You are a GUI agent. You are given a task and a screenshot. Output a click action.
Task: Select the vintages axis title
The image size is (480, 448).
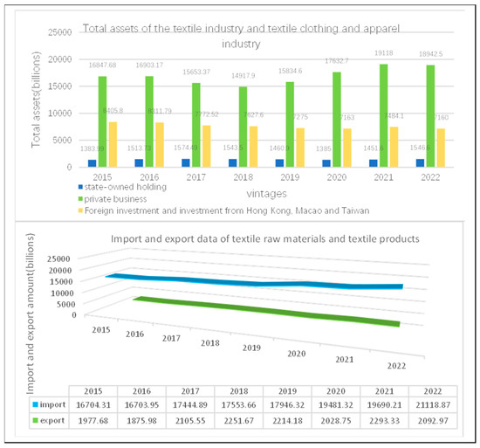(267, 194)
